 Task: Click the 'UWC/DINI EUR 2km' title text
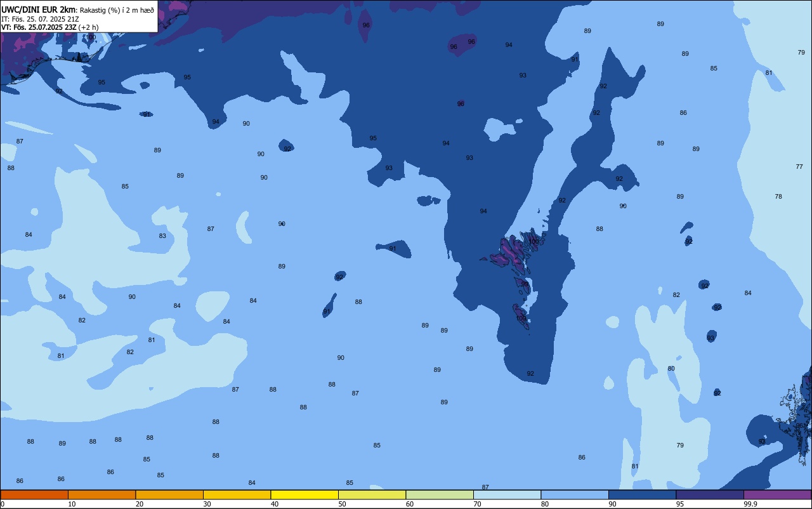click(x=39, y=10)
